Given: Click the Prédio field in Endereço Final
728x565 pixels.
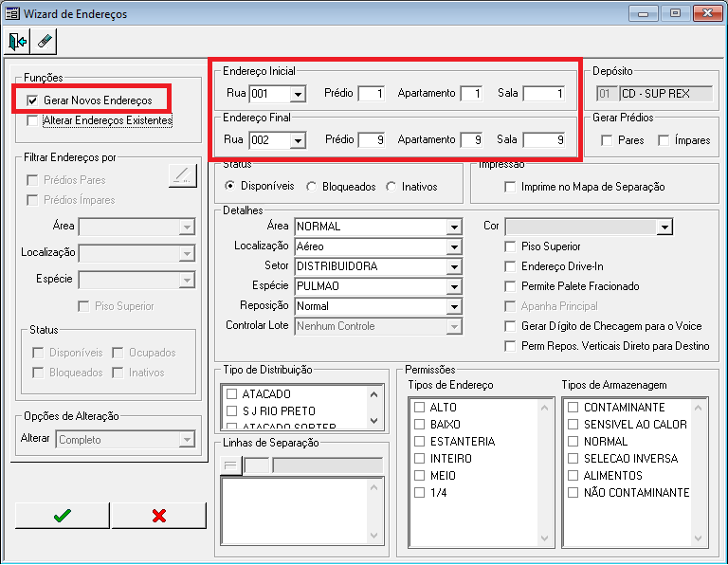Looking at the screenshot, I should [x=371, y=139].
